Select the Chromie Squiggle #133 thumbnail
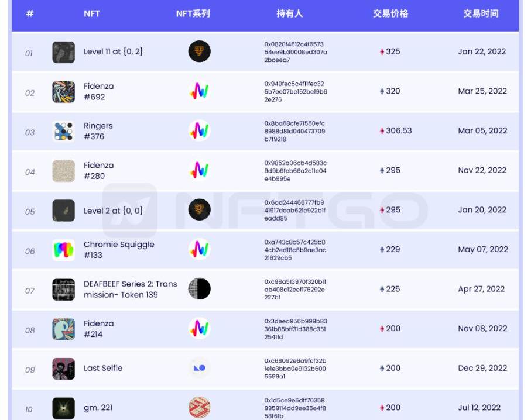 [63, 250]
